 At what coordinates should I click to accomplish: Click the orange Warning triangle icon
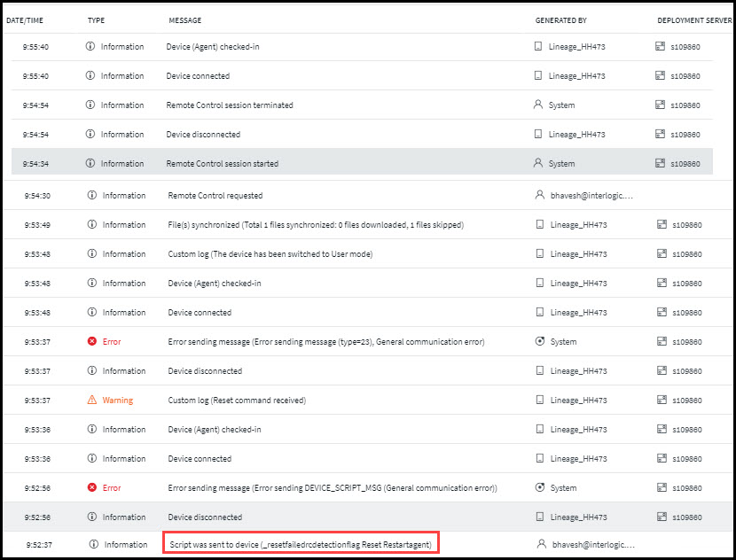[x=92, y=401]
